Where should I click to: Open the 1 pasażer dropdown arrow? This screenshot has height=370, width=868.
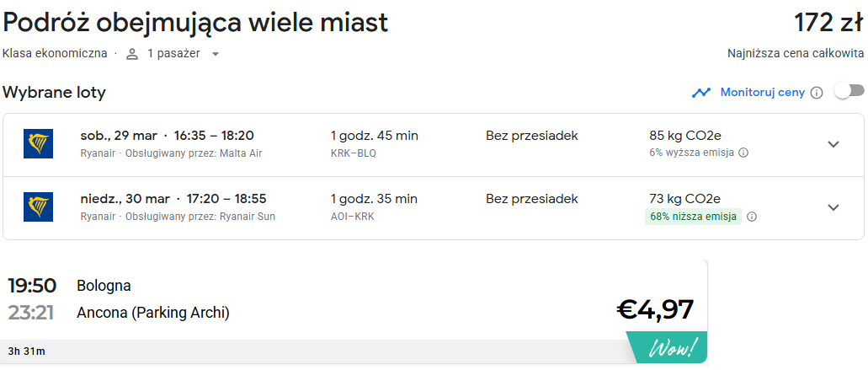pyautogui.click(x=216, y=54)
